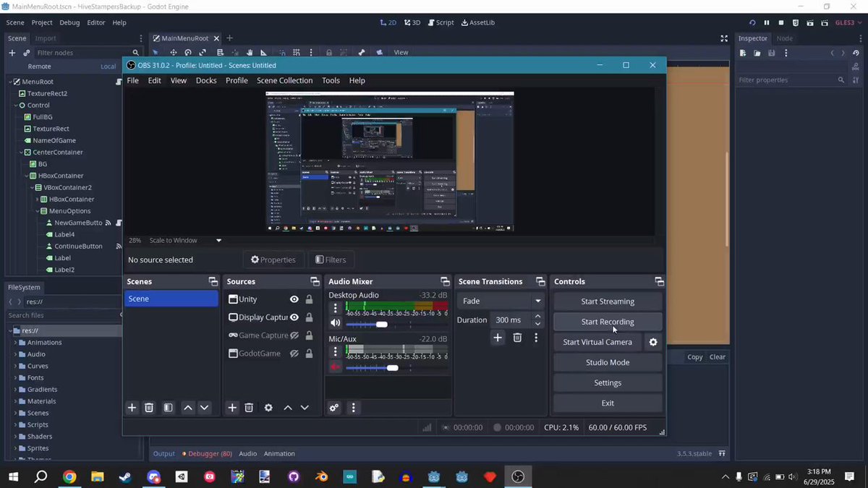Open source properties gear in Sources dock
Screen dimensions: 868x488
click(x=268, y=408)
